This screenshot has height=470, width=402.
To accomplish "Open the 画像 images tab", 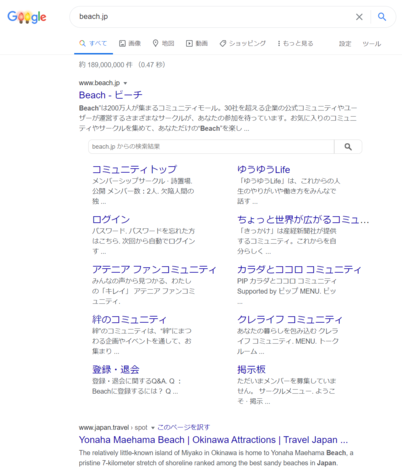I will [130, 43].
